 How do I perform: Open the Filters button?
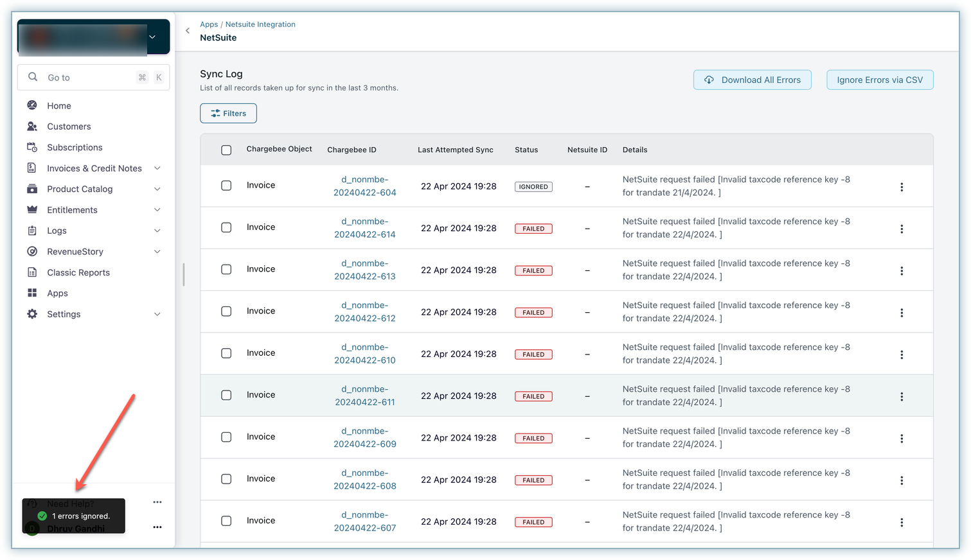pos(228,113)
